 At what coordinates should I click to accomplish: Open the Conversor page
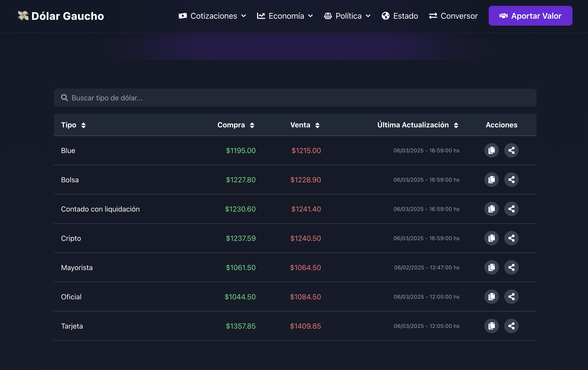coord(453,16)
